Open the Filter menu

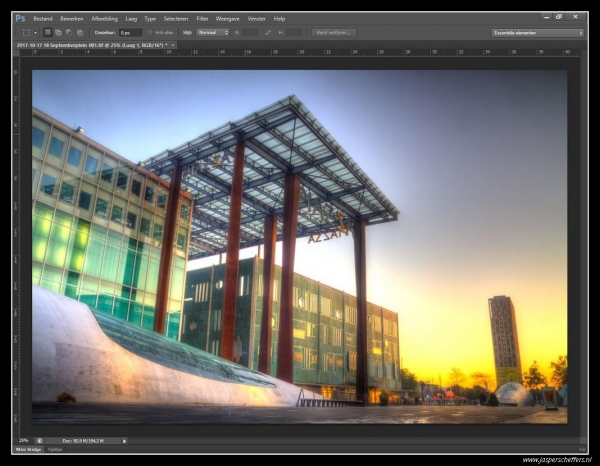click(203, 18)
